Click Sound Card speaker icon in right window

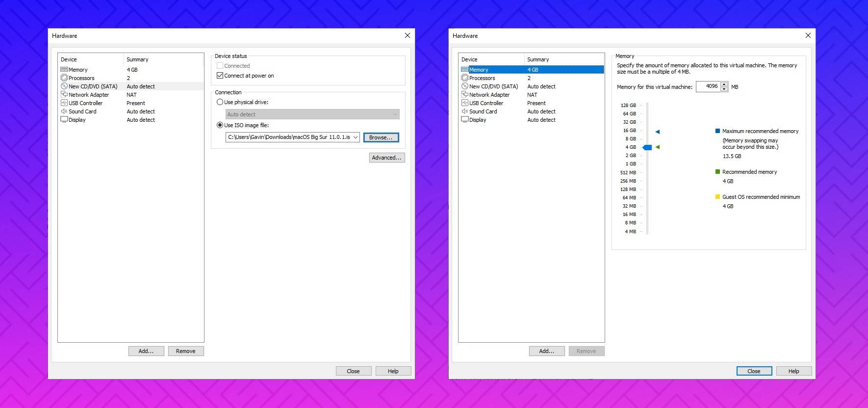click(x=464, y=111)
